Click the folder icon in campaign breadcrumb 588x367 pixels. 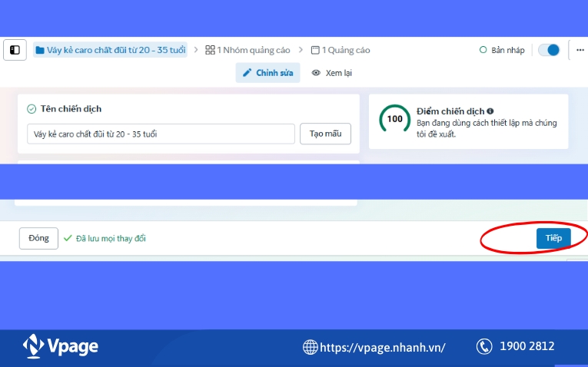coord(40,50)
